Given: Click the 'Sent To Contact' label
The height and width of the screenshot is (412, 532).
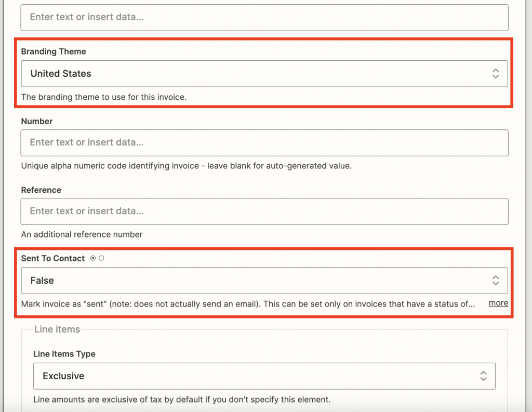Looking at the screenshot, I should pos(53,258).
